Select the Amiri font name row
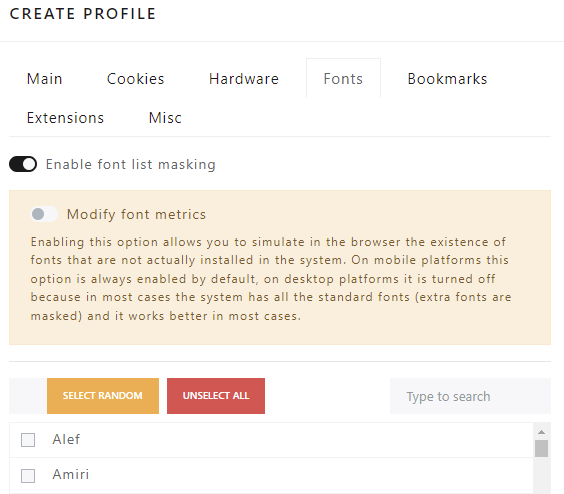564x494 pixels. pos(271,475)
